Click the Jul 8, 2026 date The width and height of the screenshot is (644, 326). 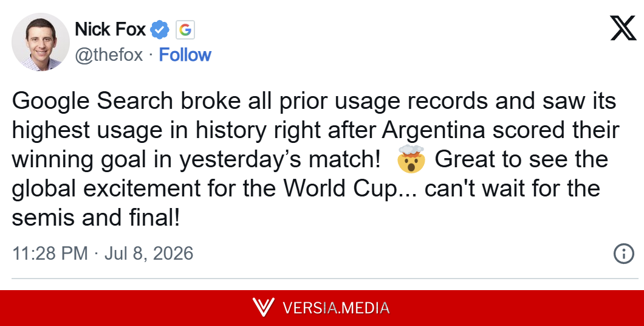pos(149,253)
